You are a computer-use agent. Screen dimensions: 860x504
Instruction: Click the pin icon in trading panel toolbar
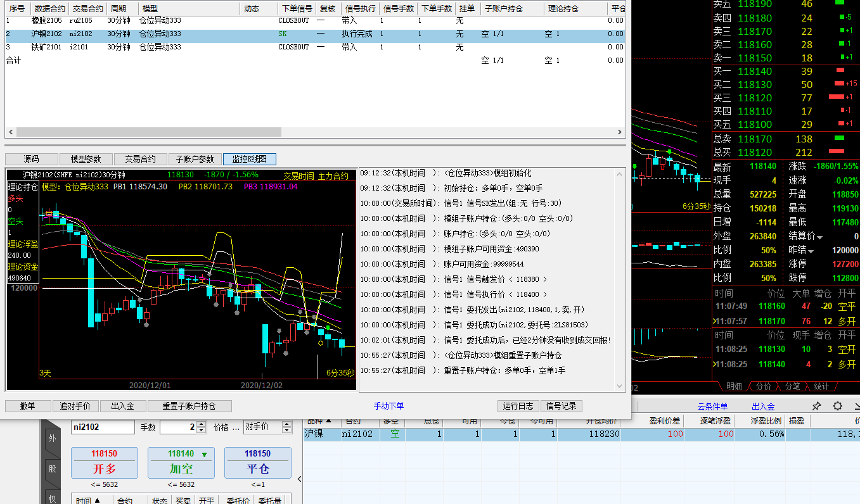(x=817, y=406)
